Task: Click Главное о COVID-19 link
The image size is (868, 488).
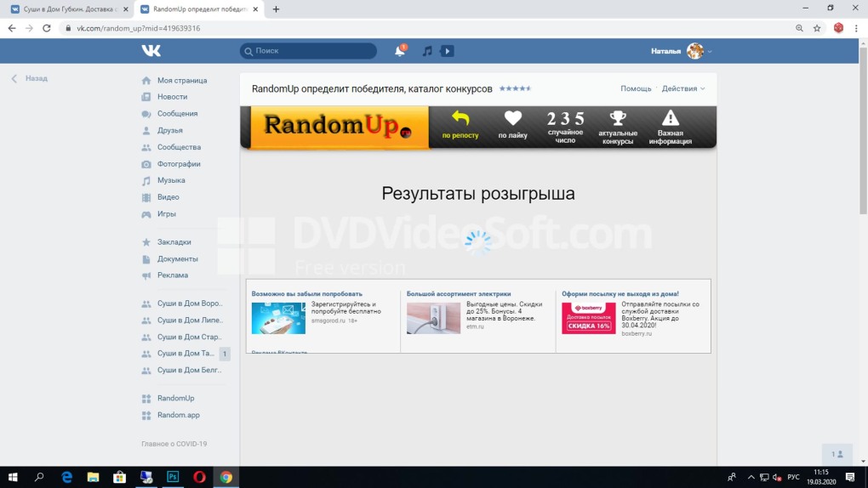Action: 174,444
